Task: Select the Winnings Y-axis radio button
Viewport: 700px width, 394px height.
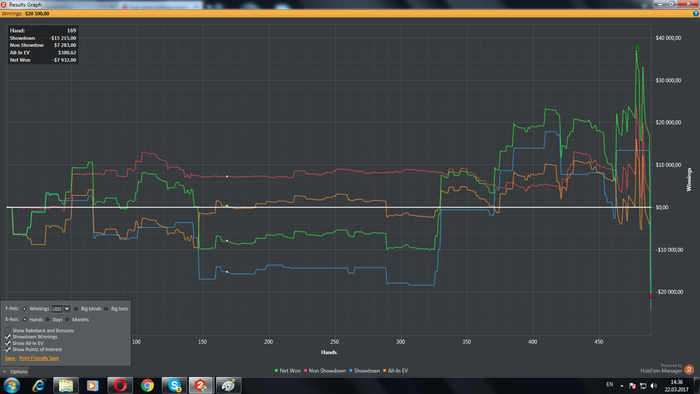Action: pos(25,309)
